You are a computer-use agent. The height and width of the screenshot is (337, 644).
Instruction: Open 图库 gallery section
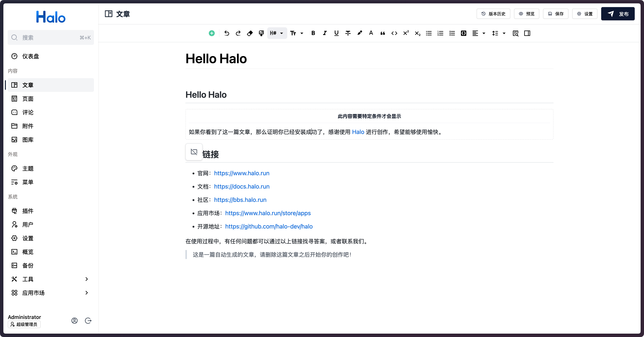point(51,140)
